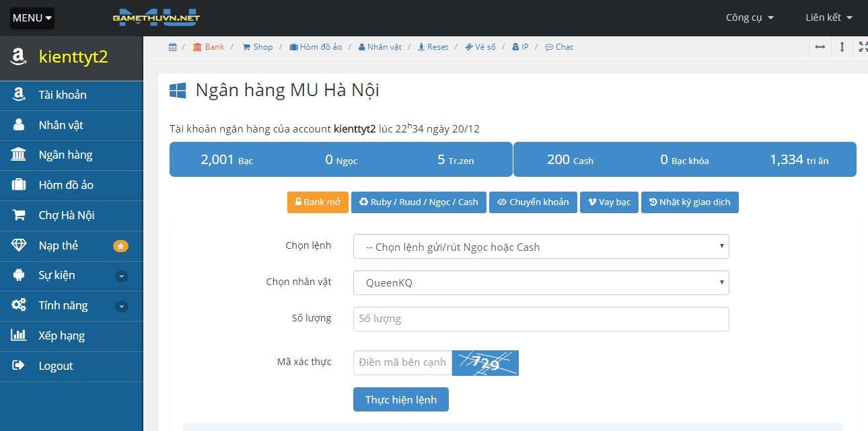Viewport: 868px width, 431px height.
Task: Open the Công cụ top menu
Action: pos(750,17)
